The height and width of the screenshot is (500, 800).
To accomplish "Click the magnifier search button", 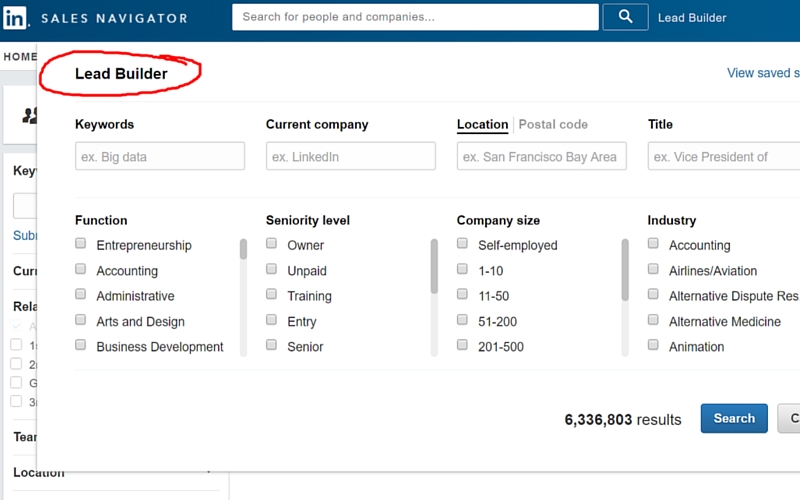I will coord(626,17).
